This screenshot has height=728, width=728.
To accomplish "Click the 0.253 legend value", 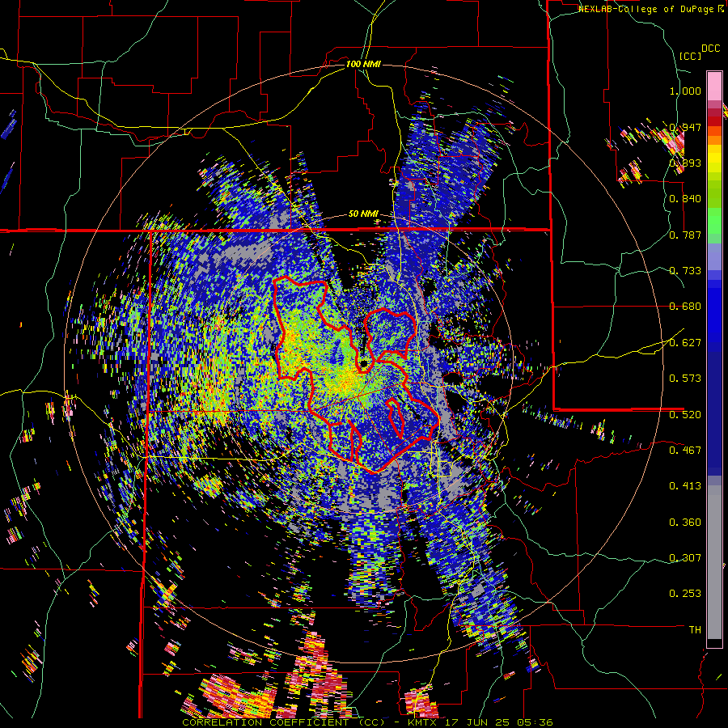I will [685, 594].
